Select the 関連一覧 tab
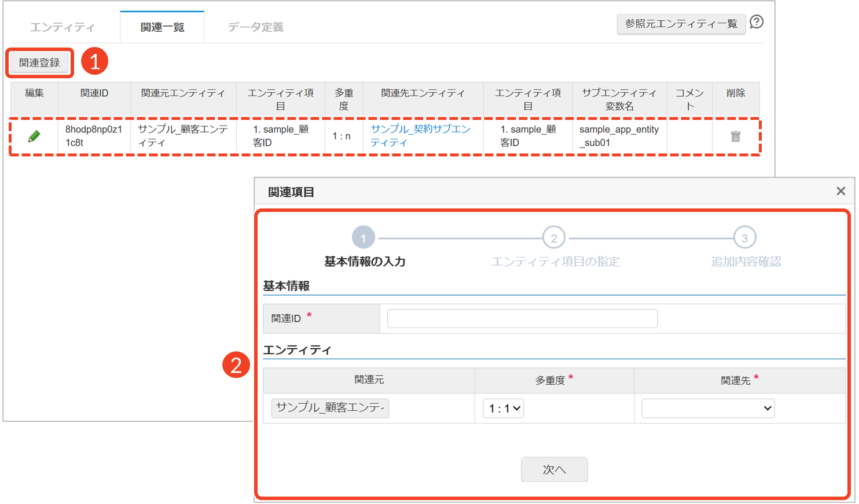859x504 pixels. (162, 27)
